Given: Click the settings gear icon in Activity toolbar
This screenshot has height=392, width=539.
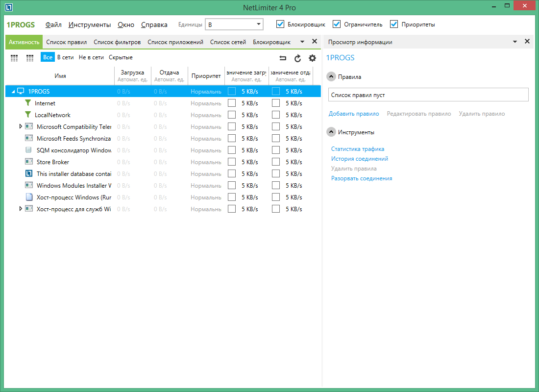Looking at the screenshot, I should (312, 58).
